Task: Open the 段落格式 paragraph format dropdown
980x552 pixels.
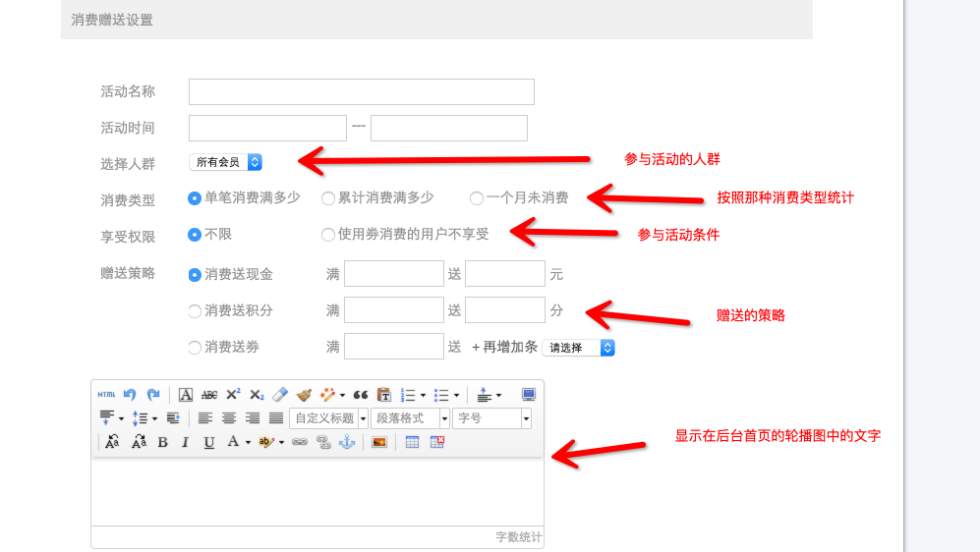Action: [x=410, y=418]
